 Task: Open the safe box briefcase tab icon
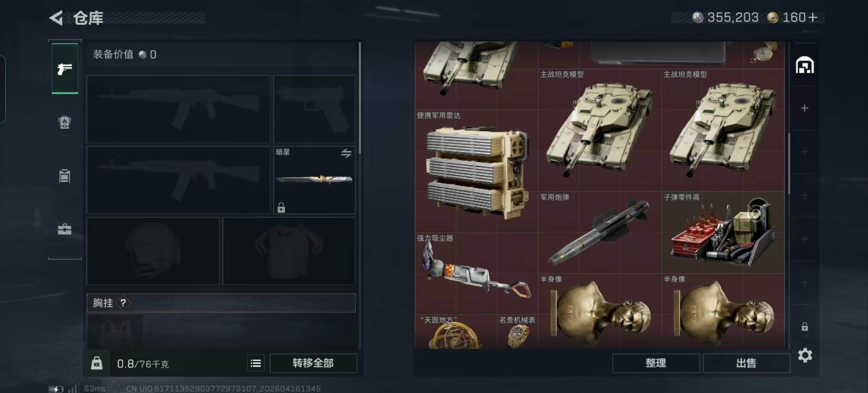coord(65,229)
